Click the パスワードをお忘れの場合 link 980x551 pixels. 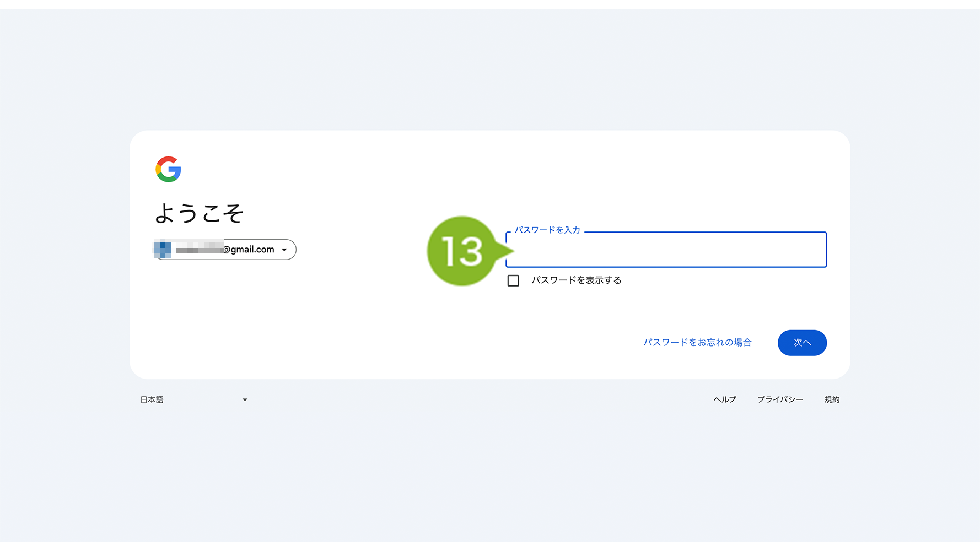[x=697, y=343]
